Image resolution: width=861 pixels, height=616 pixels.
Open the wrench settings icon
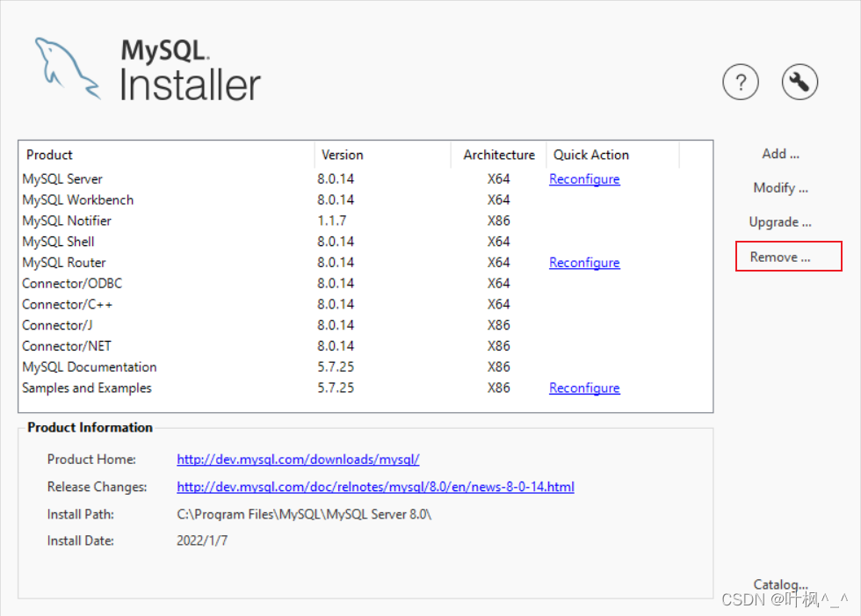(x=799, y=83)
